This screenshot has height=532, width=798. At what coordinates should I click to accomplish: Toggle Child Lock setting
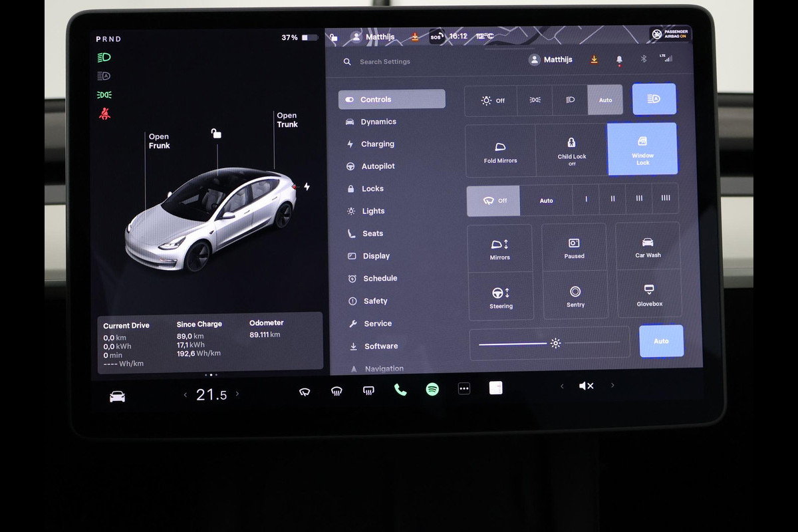pos(571,150)
